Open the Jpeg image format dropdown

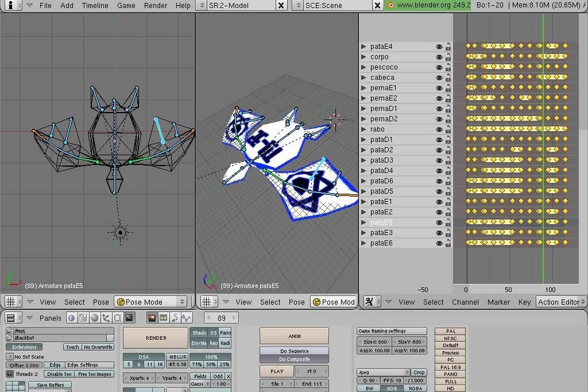(383, 372)
